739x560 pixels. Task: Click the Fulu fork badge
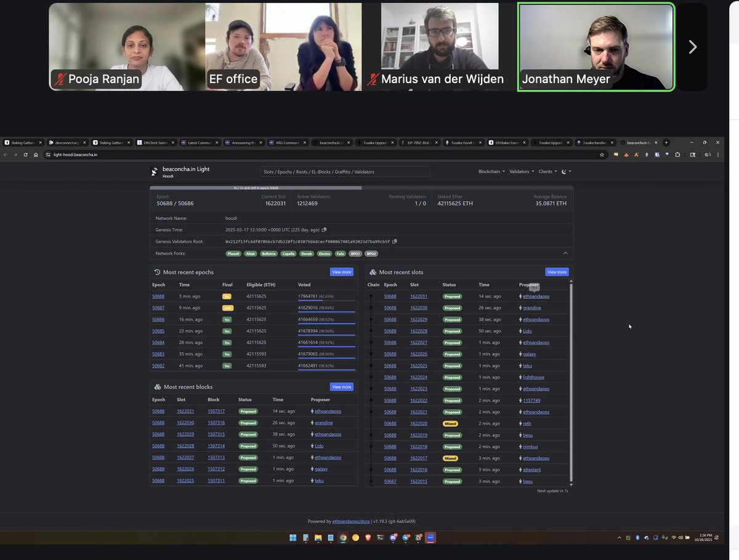(340, 254)
